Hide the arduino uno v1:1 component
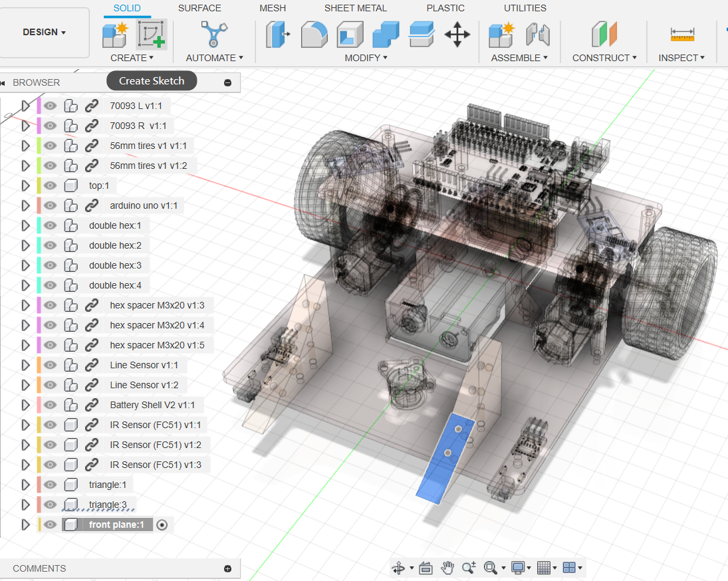 click(51, 205)
